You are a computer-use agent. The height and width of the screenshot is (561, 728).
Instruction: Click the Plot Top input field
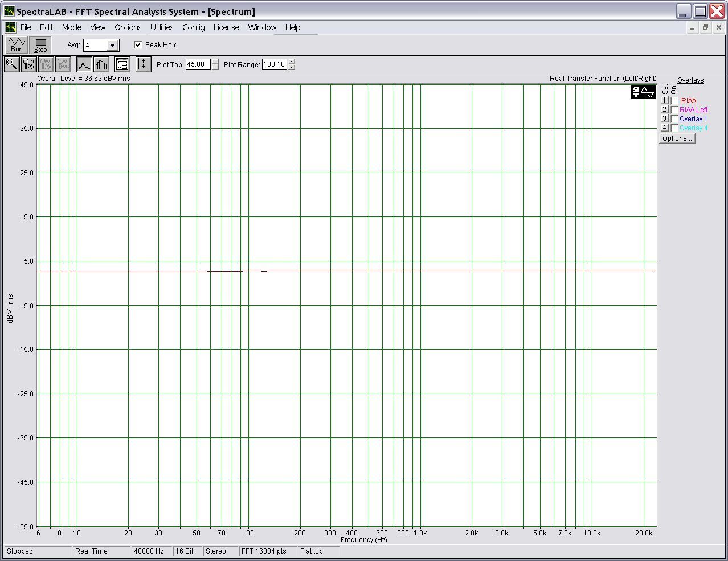tap(198, 64)
